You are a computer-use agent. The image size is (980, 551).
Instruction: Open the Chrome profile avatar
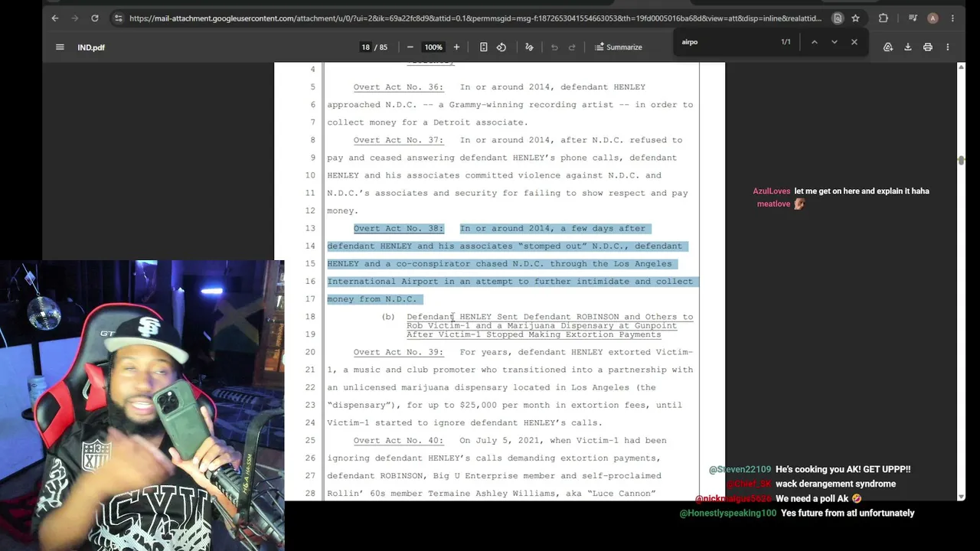pos(933,18)
